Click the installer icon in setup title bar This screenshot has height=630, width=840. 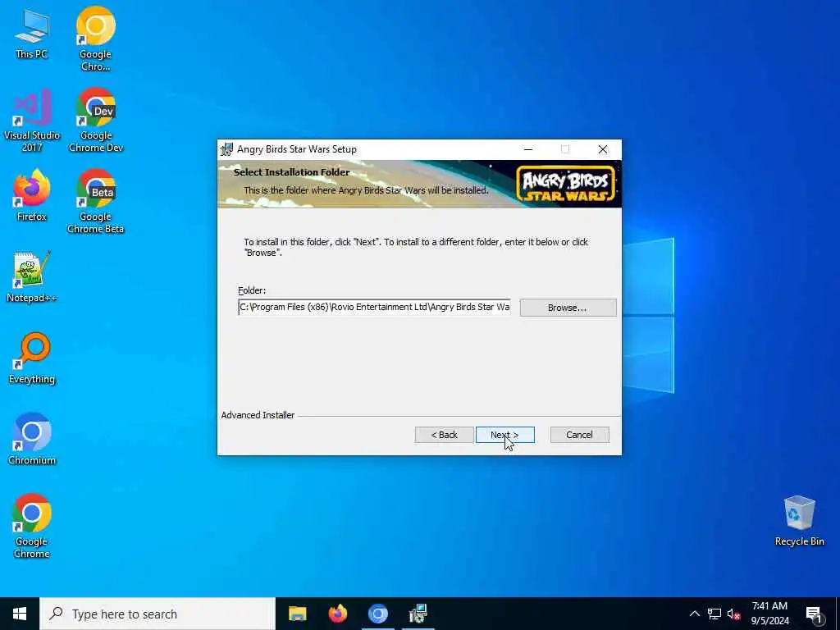pyautogui.click(x=227, y=149)
